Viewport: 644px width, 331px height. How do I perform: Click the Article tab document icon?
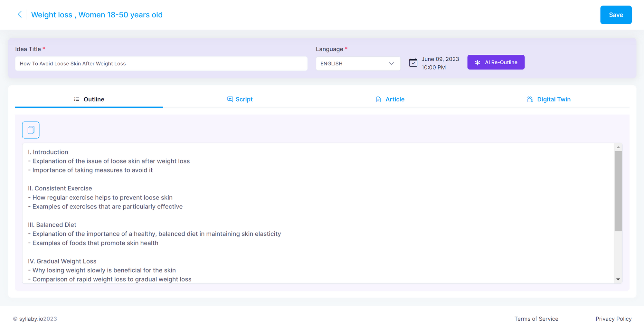(379, 99)
